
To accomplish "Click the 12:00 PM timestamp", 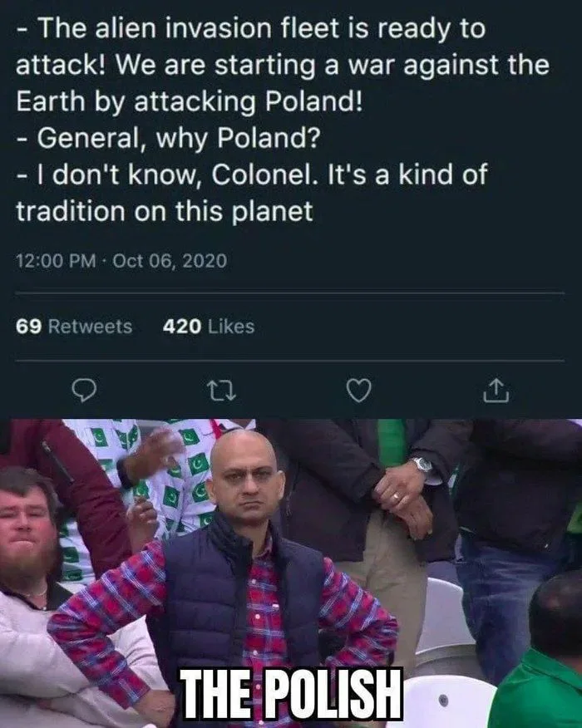I will 57,260.
